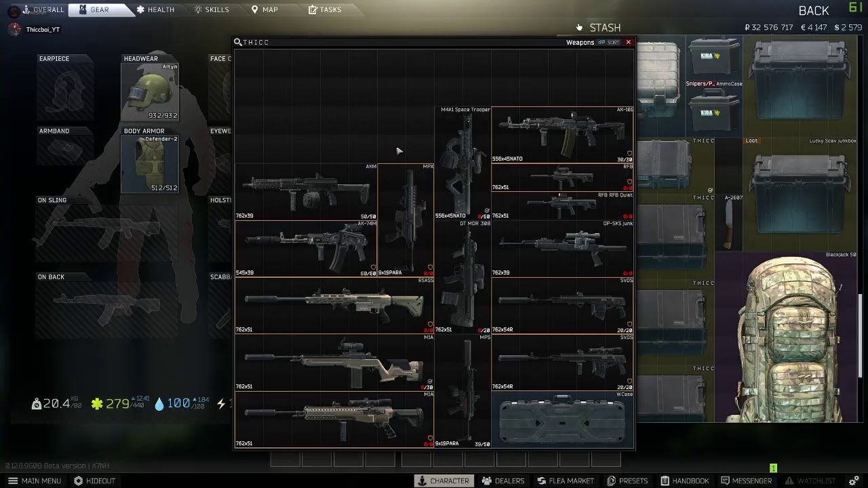Open the Dealers screen

pyautogui.click(x=503, y=481)
